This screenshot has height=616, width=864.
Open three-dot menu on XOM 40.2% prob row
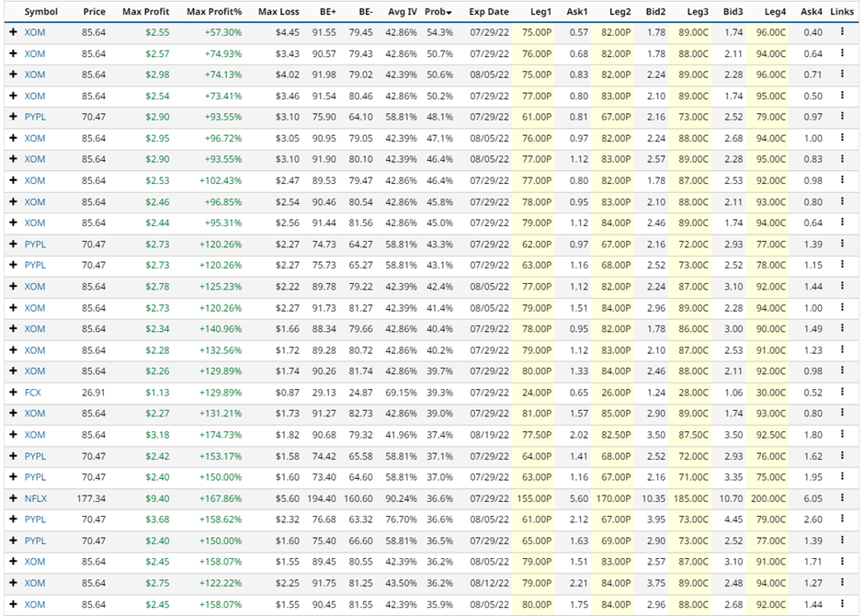click(x=842, y=350)
